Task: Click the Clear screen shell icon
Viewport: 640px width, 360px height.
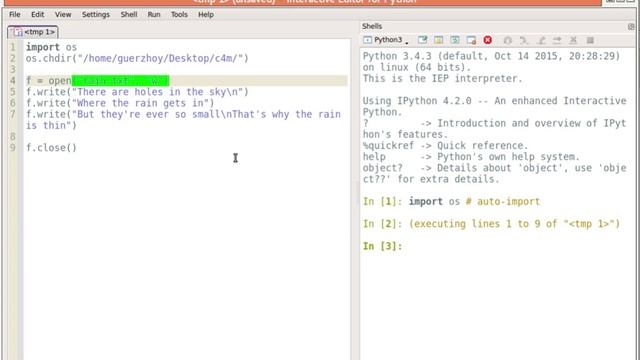Action: tap(422, 40)
